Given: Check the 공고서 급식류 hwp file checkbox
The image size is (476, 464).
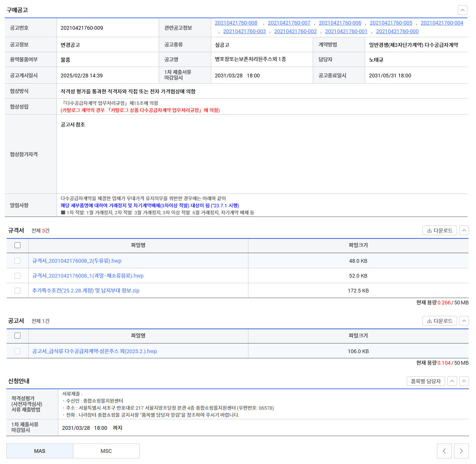Looking at the screenshot, I should coord(17,351).
